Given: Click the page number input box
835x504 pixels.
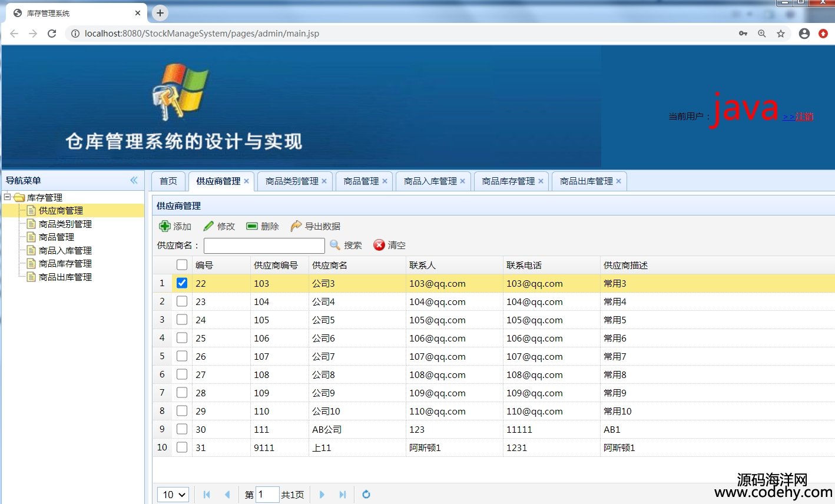Looking at the screenshot, I should click(267, 495).
